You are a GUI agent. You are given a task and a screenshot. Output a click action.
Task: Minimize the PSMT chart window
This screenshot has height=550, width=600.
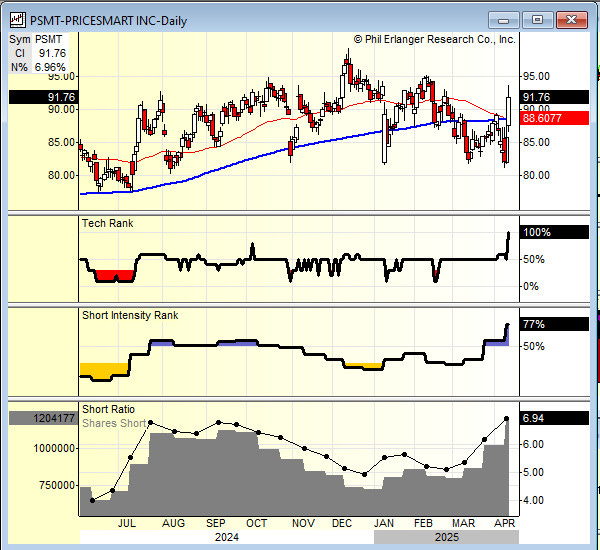pyautogui.click(x=504, y=20)
